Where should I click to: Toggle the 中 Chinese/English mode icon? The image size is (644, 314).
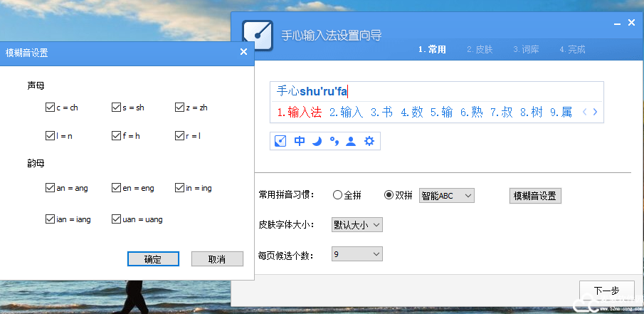click(300, 142)
